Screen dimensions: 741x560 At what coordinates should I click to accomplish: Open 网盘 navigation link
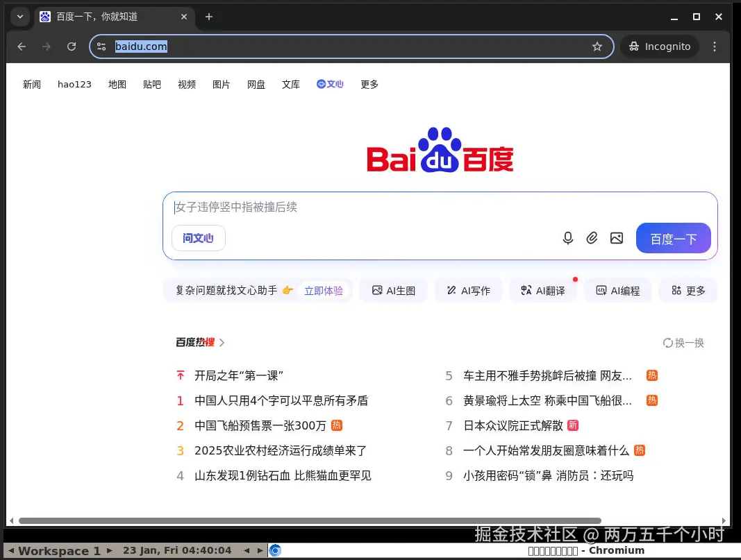pos(256,85)
